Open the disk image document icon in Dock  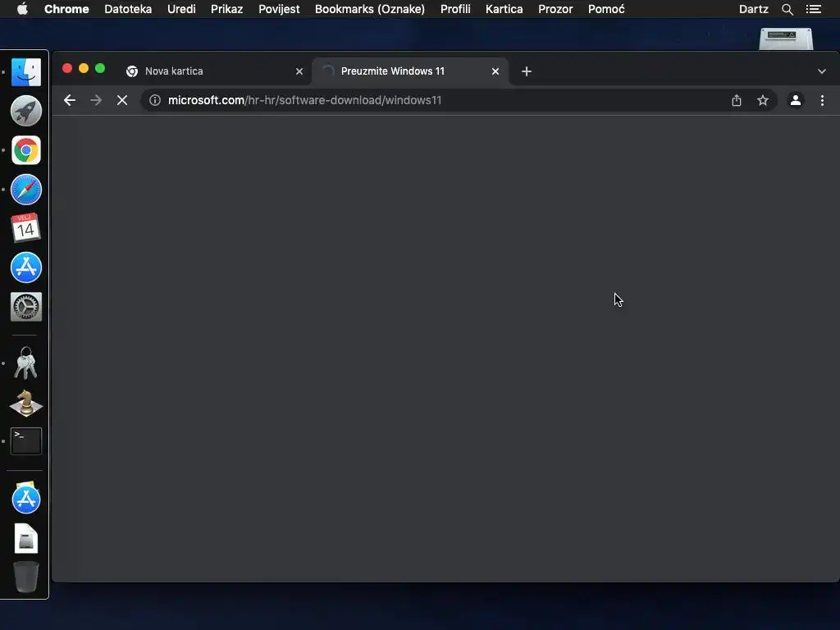click(x=25, y=538)
